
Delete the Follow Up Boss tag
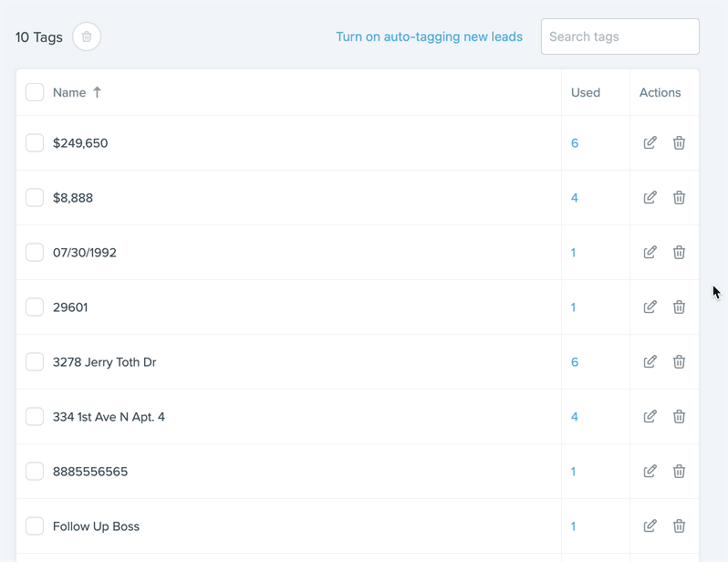679,526
